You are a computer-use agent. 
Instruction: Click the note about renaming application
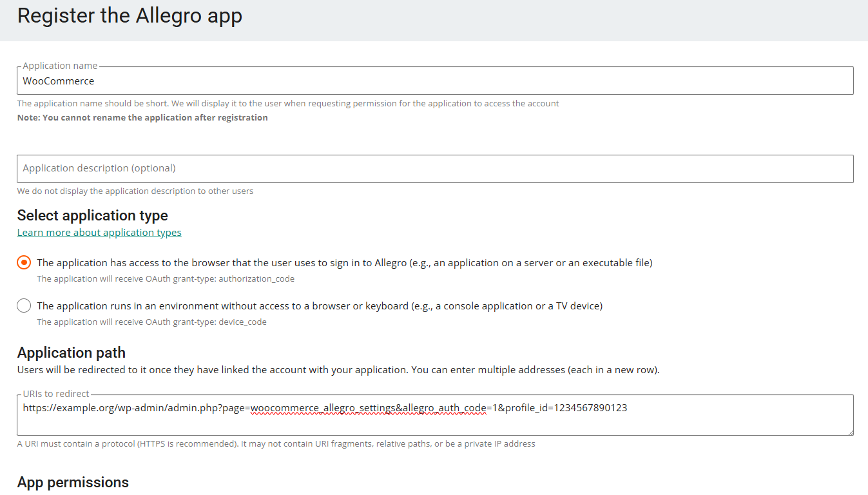[x=142, y=117]
